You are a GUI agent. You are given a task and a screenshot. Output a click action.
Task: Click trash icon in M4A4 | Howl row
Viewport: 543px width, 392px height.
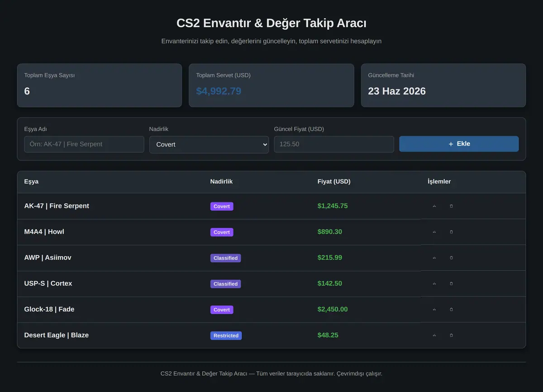451,232
